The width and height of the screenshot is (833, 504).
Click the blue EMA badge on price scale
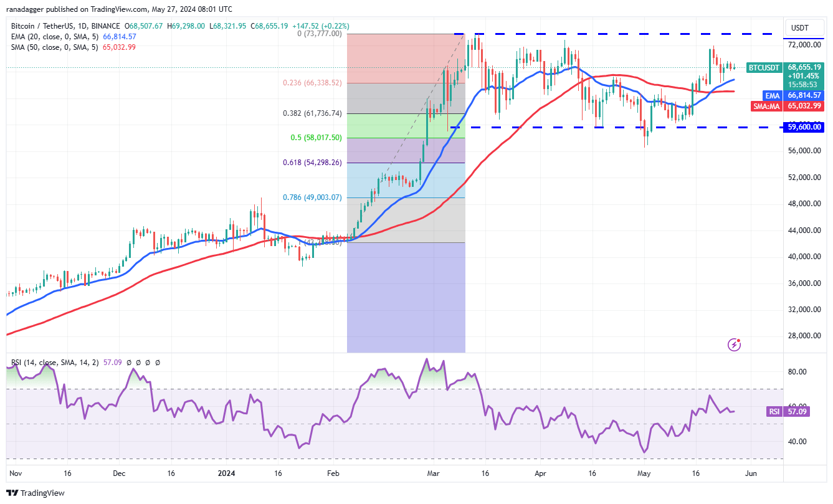pos(771,95)
